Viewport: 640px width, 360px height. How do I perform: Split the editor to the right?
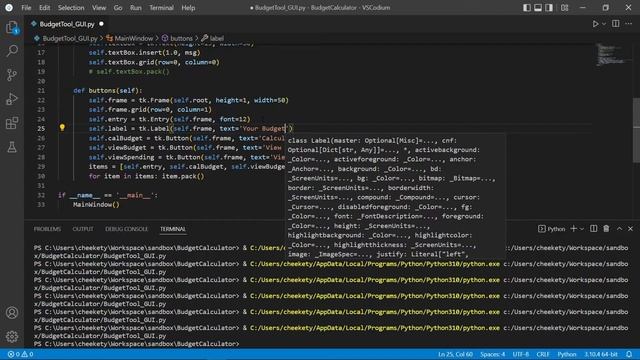pyautogui.click(x=616, y=24)
